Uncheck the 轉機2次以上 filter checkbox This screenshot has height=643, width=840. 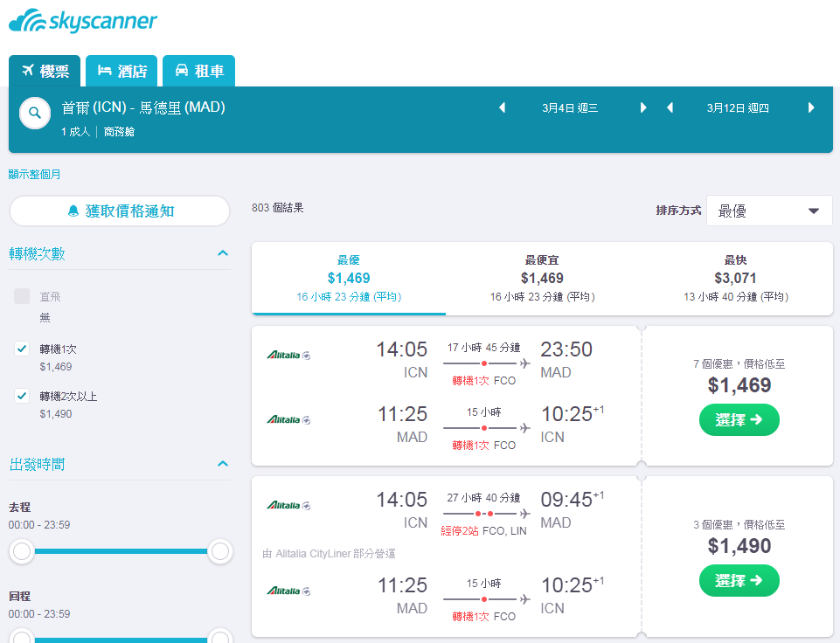[x=22, y=396]
